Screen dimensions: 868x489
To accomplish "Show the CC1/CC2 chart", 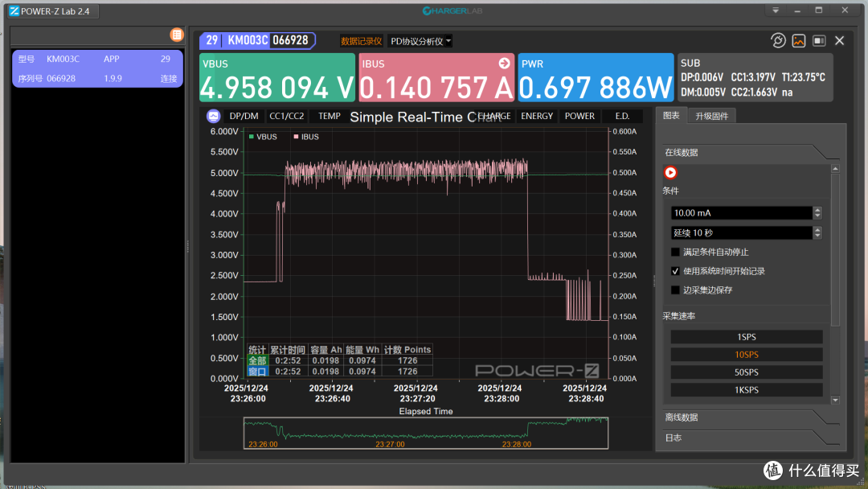I will coord(286,116).
